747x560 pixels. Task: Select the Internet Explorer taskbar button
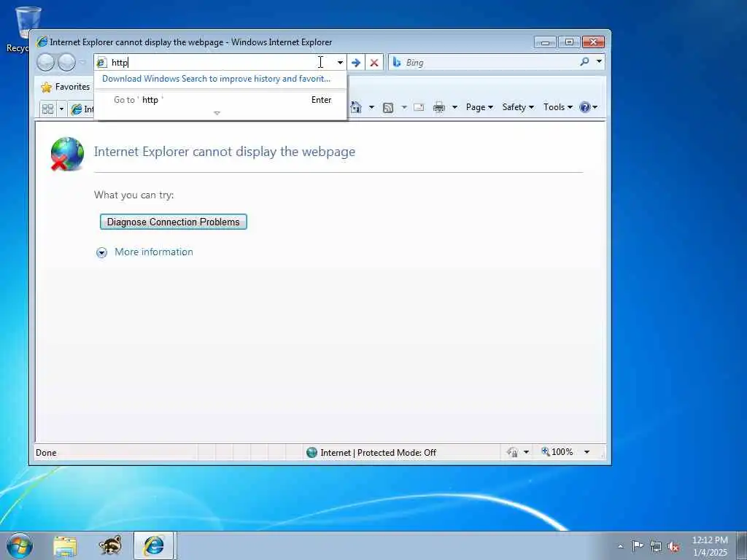click(x=155, y=545)
